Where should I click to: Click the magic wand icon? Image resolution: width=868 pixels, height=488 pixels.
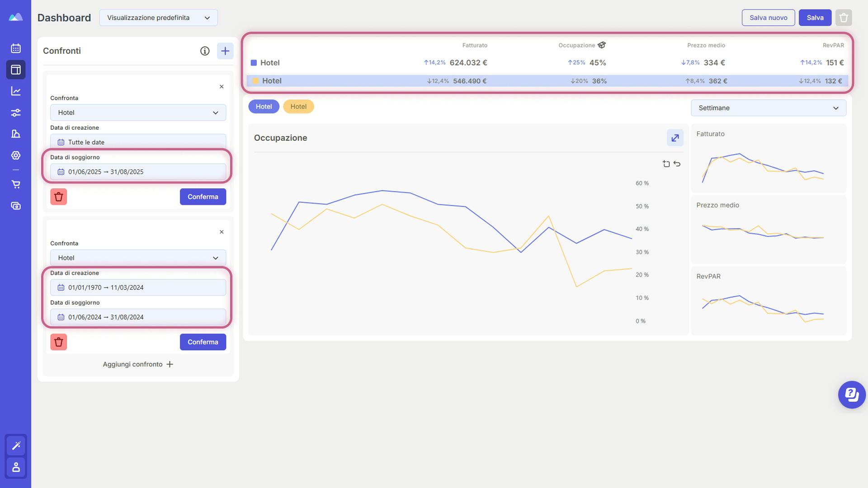[16, 446]
